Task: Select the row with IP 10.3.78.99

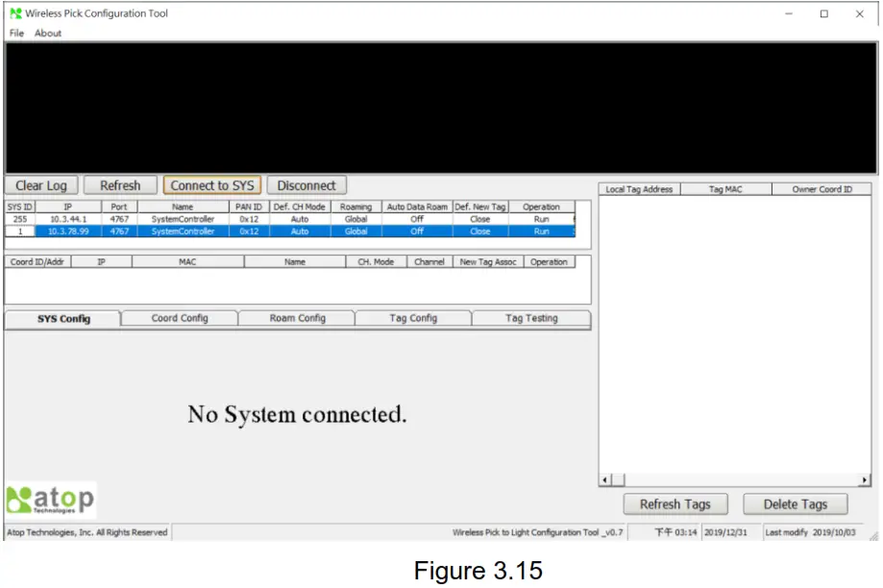Action: point(290,232)
